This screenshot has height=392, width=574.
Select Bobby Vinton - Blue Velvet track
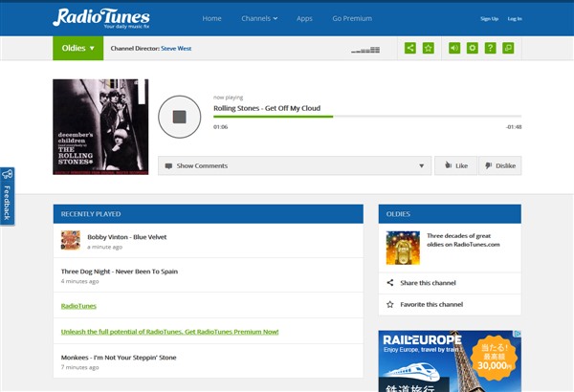[126, 237]
